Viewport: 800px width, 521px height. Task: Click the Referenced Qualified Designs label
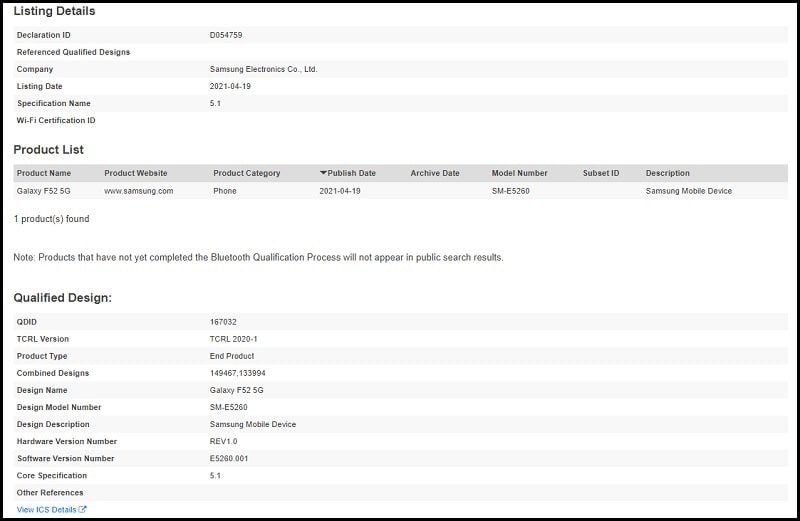[x=73, y=52]
